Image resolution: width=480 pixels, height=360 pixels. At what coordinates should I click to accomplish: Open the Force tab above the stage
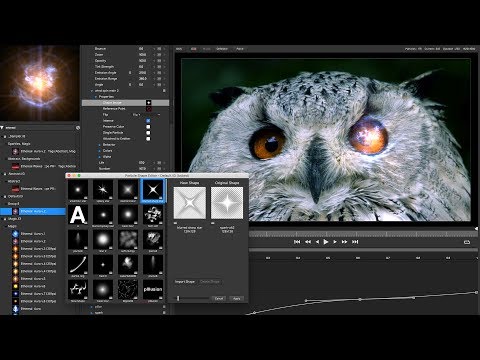(240, 49)
